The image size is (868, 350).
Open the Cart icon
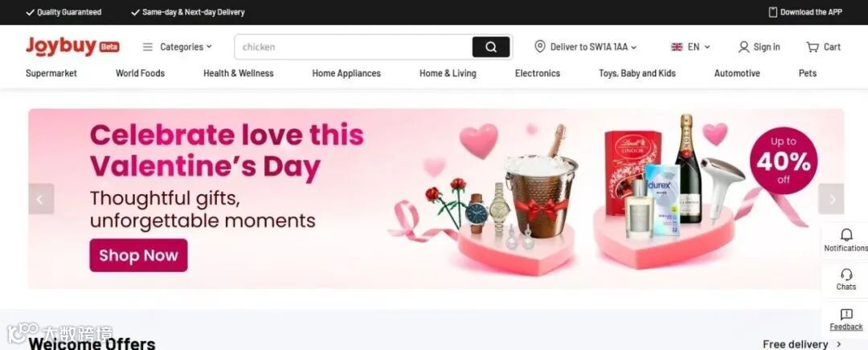812,47
